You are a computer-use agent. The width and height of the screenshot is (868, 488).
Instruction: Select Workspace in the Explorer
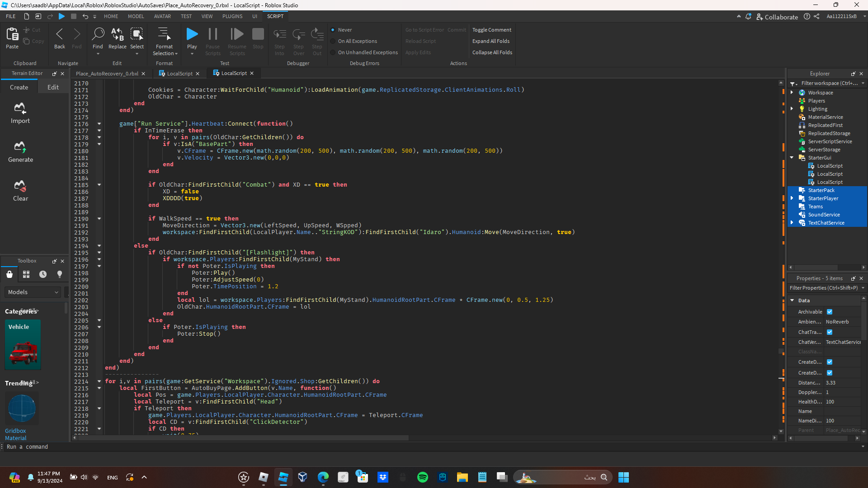[821, 93]
